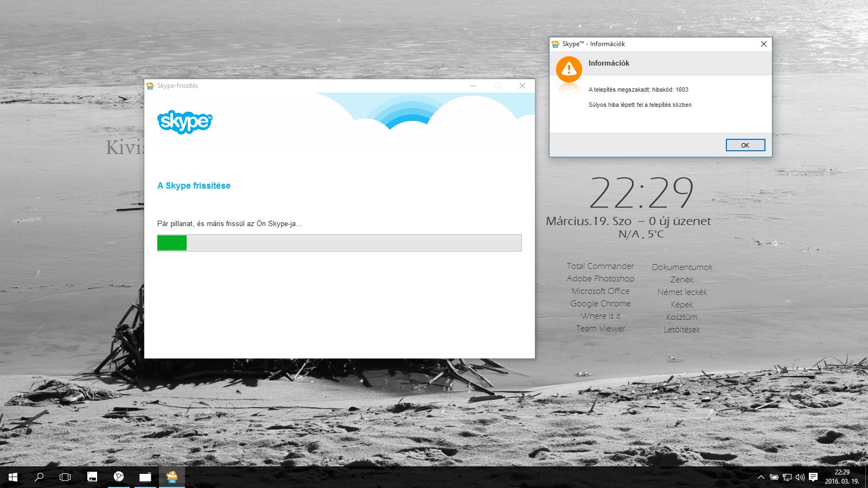Close the Skype Információk error dialog
This screenshot has height=488, width=868.
coord(764,44)
